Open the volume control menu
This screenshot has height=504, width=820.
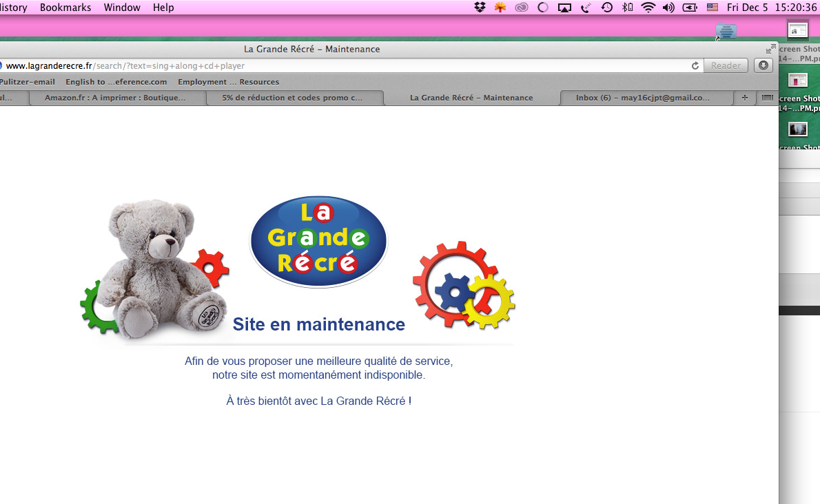(x=668, y=8)
